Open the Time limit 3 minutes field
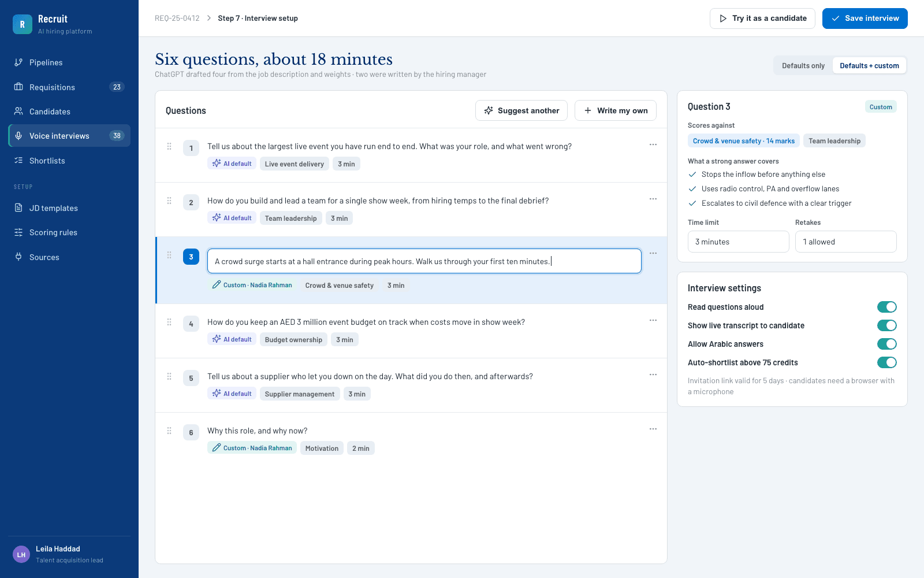The height and width of the screenshot is (578, 924). pos(739,242)
